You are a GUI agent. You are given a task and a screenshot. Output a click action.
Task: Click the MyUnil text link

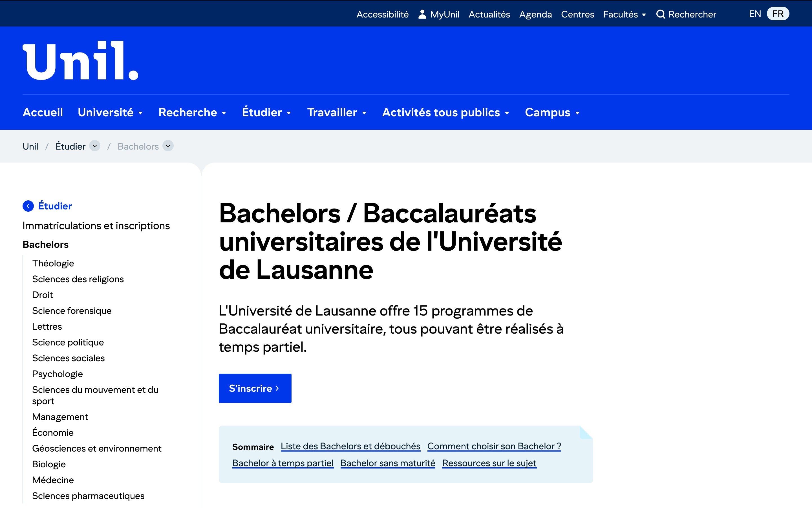(445, 14)
